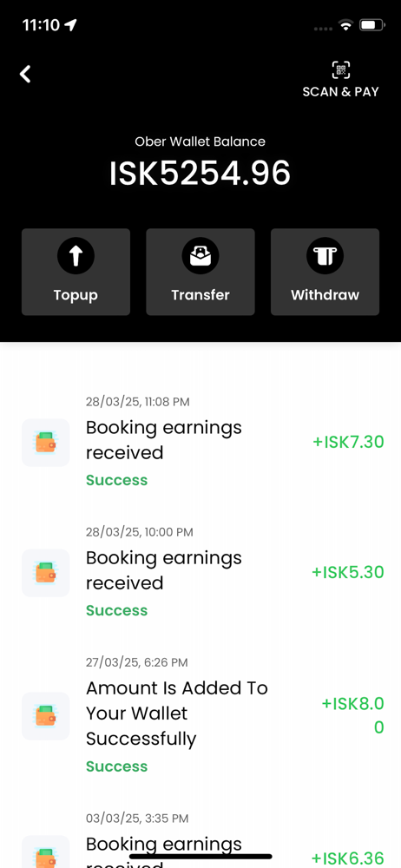This screenshot has height=868, width=401.
Task: Select wallet icon of ISK8.00 transaction
Action: (x=45, y=716)
